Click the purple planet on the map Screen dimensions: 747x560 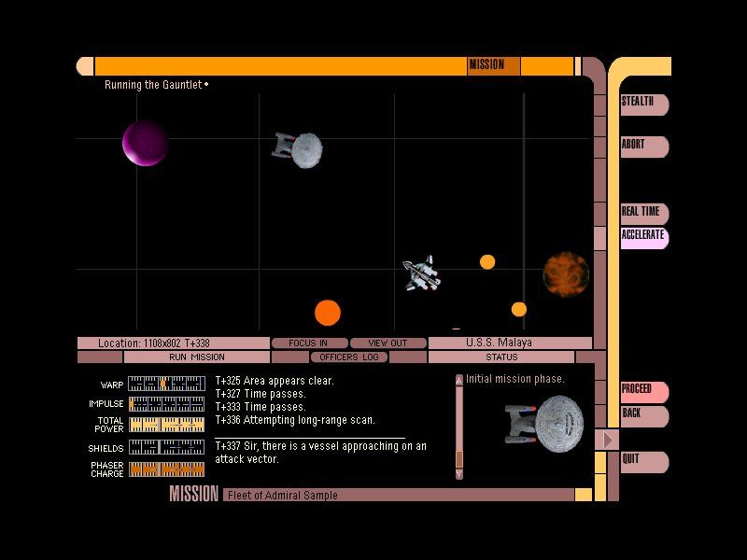coord(146,144)
